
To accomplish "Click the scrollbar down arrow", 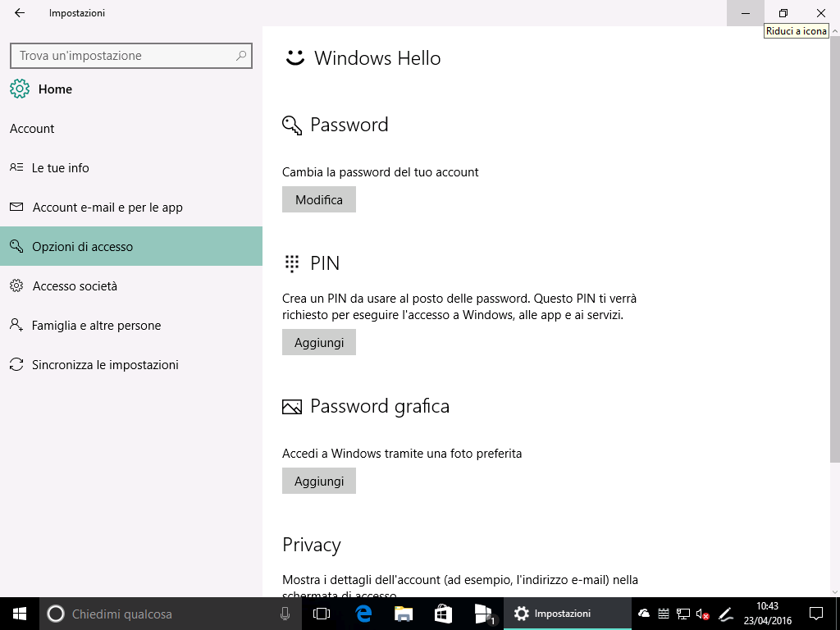I will 834,592.
